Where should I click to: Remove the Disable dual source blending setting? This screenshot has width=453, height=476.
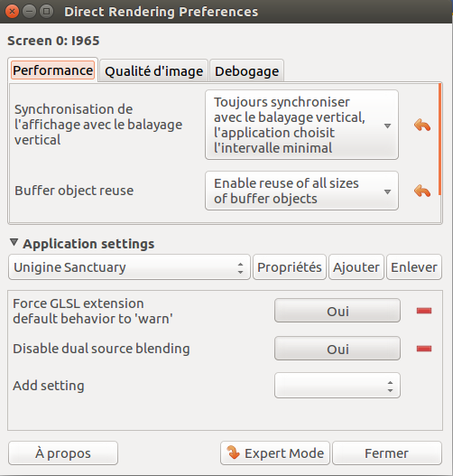click(424, 349)
